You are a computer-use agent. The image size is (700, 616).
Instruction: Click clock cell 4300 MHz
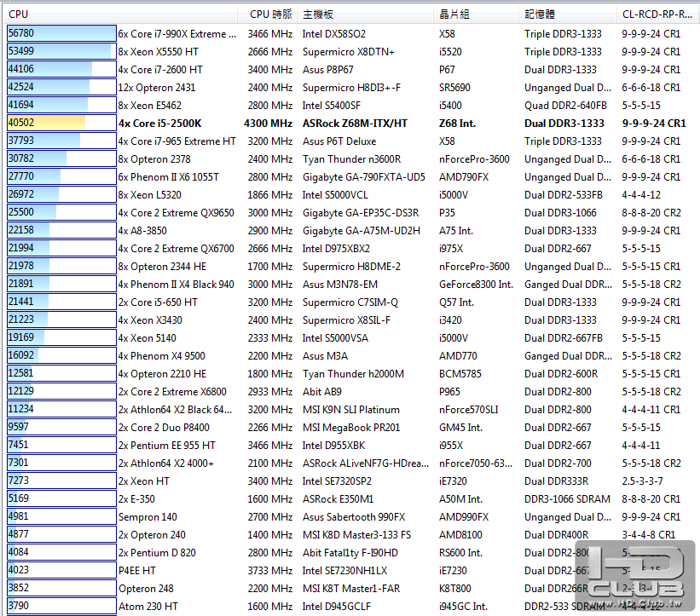pos(268,123)
